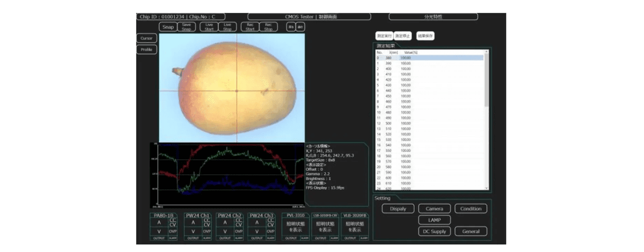
Task: End recording with Rec Stop
Action: pos(268,27)
